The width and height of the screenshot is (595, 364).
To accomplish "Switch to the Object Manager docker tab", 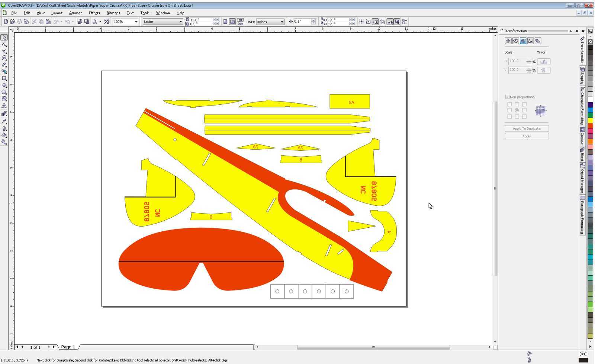I will point(582,178).
